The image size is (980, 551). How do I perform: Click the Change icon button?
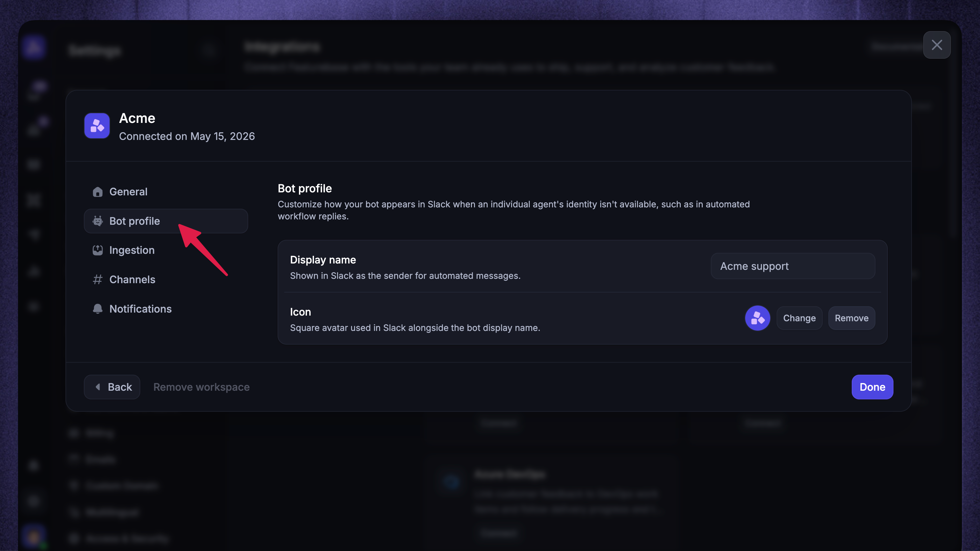(x=799, y=318)
